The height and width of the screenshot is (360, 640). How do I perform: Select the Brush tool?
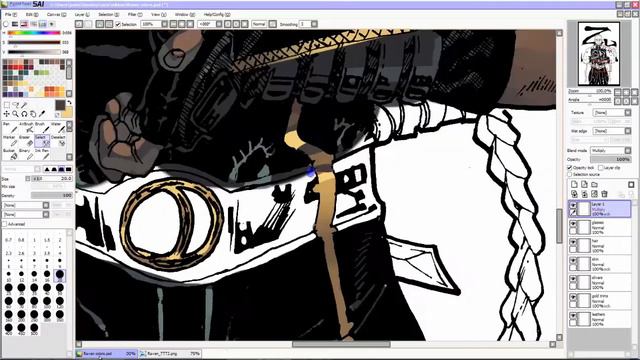41,127
